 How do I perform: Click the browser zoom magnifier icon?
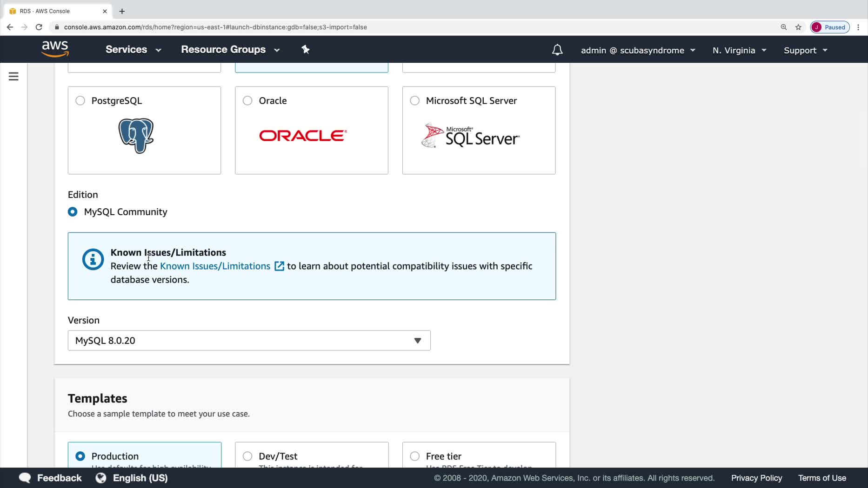(783, 27)
